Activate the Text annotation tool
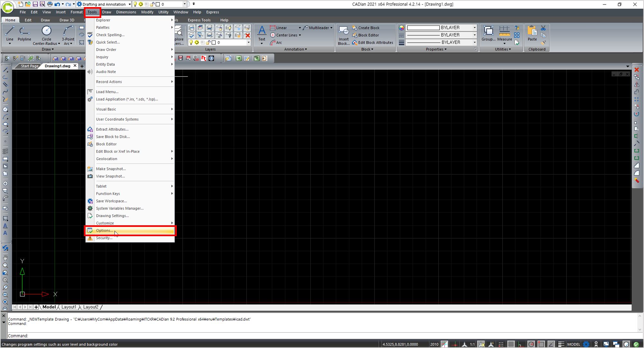This screenshot has width=644, height=348. coord(262,35)
